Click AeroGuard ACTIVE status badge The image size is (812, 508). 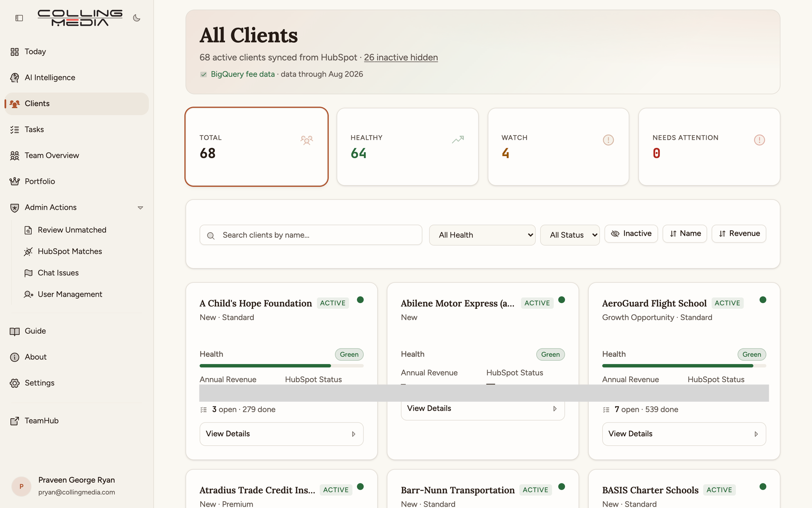(x=727, y=303)
